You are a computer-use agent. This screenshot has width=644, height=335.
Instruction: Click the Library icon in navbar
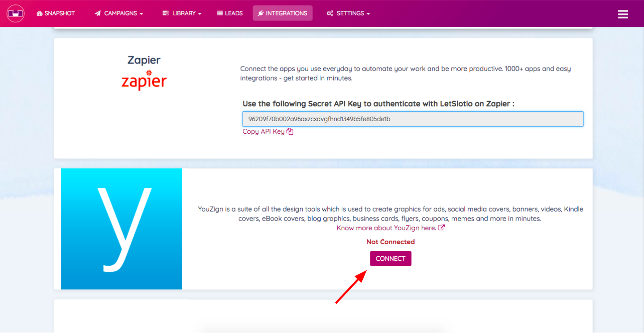point(166,13)
